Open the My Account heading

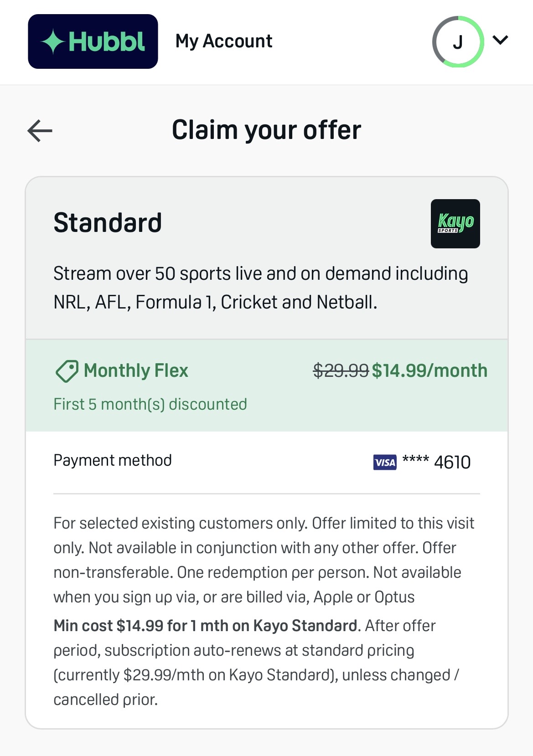pyautogui.click(x=224, y=41)
